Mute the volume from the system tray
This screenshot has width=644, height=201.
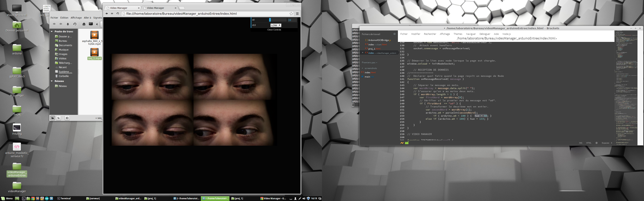pos(303,199)
